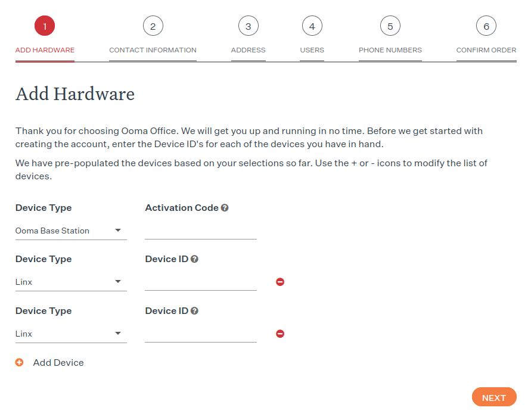Viewport: 528px width, 420px height.
Task: Expand the Ooma Base Station device type dropdown
Action: point(71,231)
